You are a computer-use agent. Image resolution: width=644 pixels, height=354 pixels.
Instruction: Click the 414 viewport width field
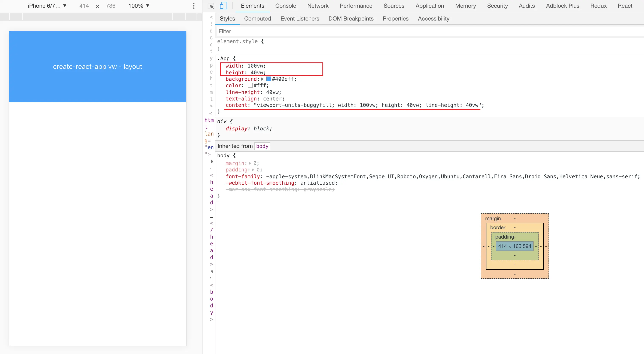coord(84,6)
